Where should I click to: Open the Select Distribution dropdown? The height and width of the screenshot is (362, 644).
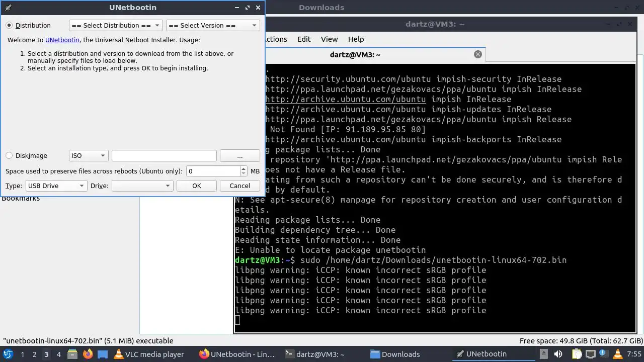116,26
